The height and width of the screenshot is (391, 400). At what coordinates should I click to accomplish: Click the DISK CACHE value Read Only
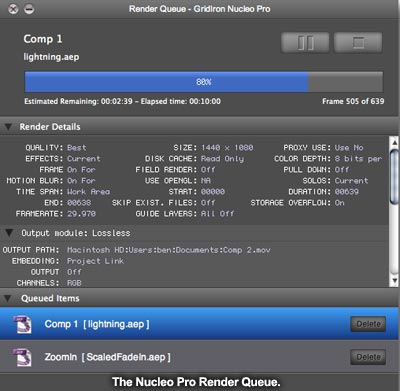tap(222, 159)
